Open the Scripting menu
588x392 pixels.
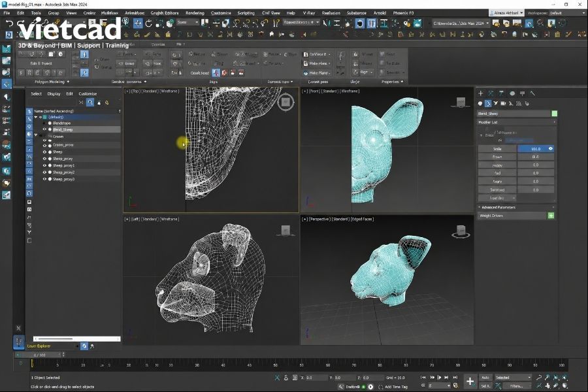246,13
